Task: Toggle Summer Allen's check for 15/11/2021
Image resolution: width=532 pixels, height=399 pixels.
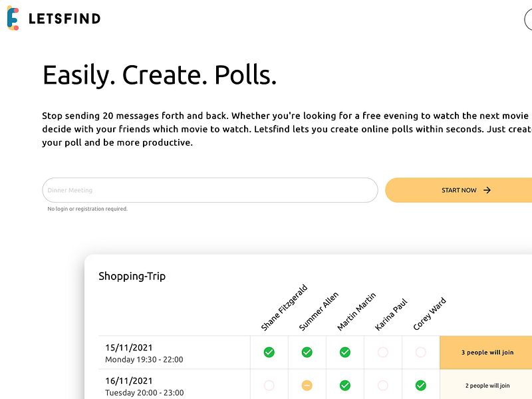Action: coord(307,352)
